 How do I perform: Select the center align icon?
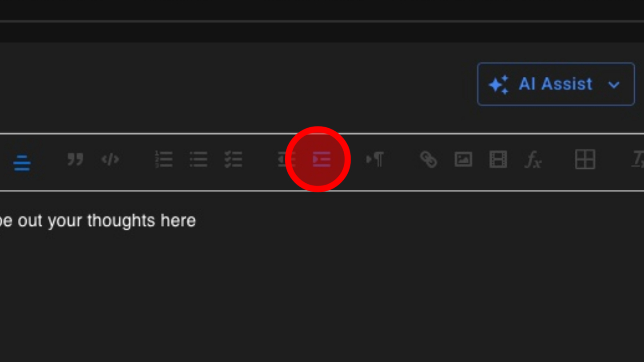(x=22, y=163)
